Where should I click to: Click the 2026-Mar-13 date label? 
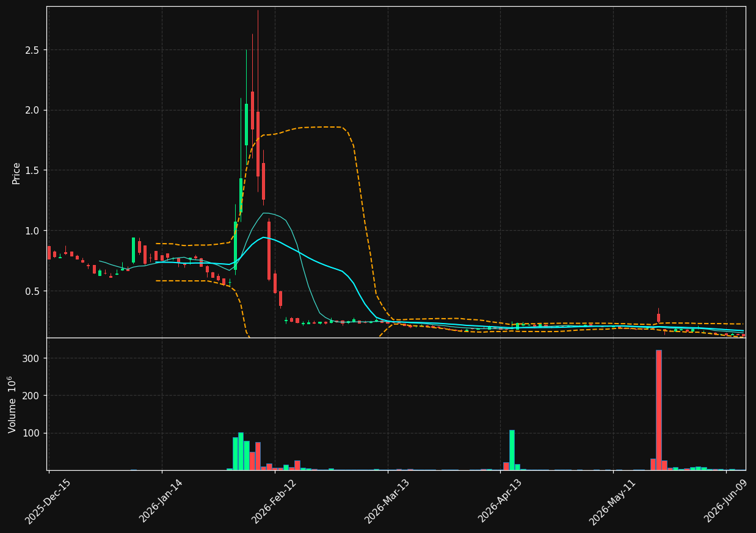[x=387, y=501]
